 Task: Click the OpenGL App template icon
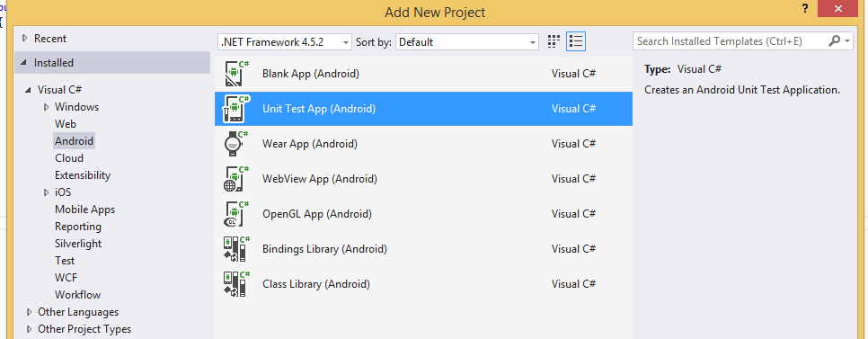tap(237, 214)
